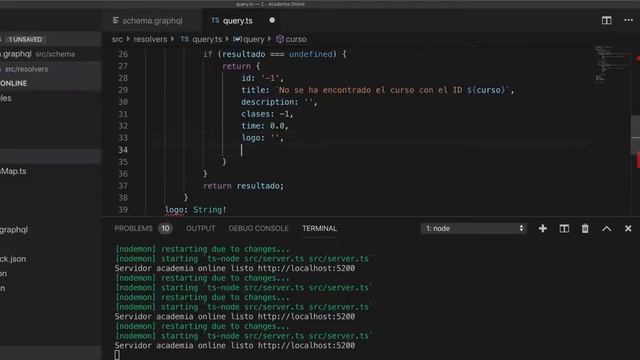
Task: Switch to the PROBLEMS panel tab
Action: 133,228
